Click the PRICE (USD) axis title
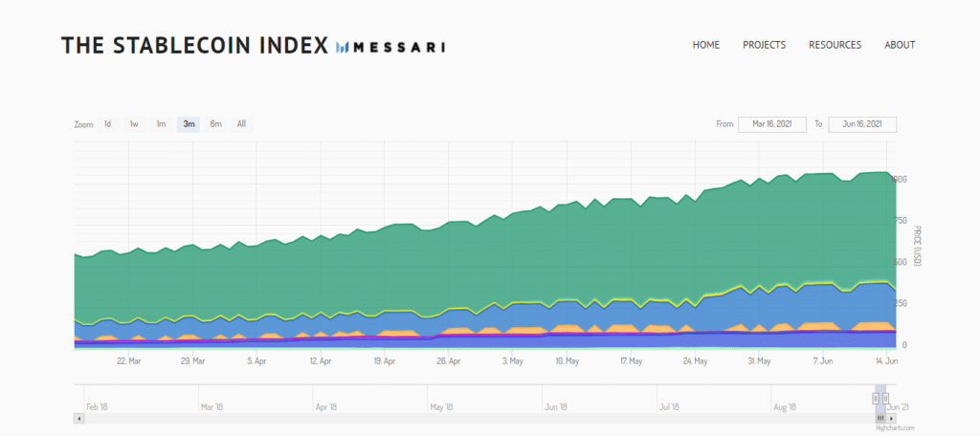The image size is (980, 436). click(x=916, y=246)
